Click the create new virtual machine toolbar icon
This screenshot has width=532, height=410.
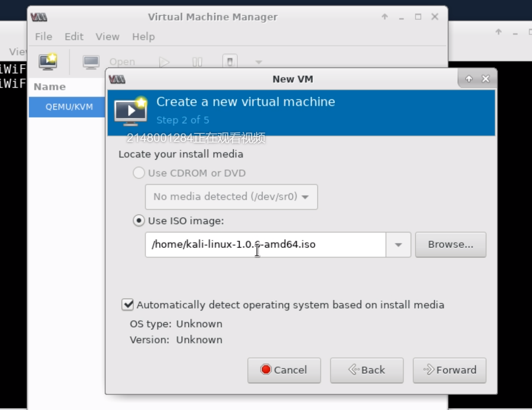(48, 62)
